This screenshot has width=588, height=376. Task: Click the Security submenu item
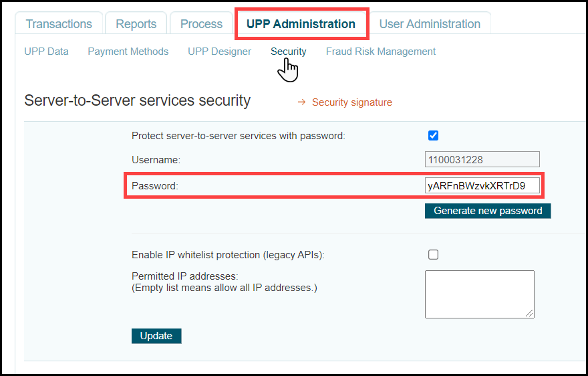pyautogui.click(x=288, y=52)
